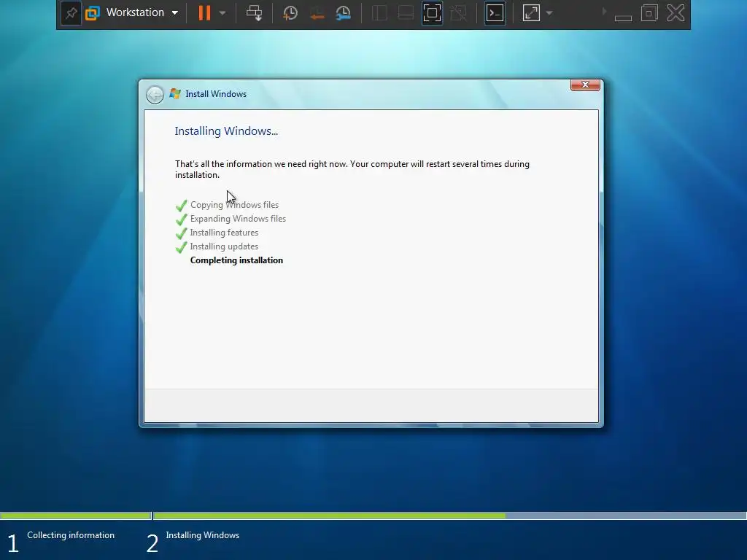Click the 'Installing features' step
Viewport: 747px width, 560px height.
[x=224, y=233]
